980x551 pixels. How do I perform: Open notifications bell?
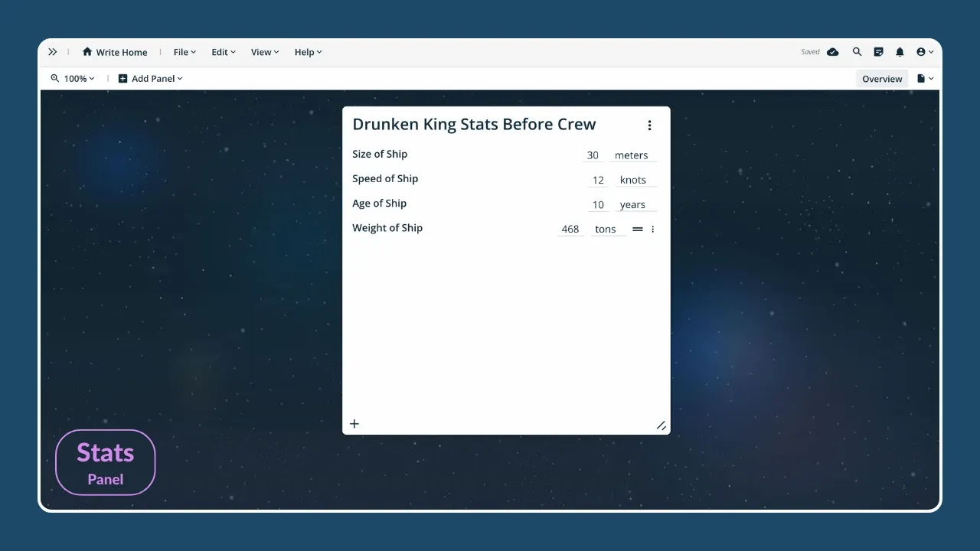[900, 52]
